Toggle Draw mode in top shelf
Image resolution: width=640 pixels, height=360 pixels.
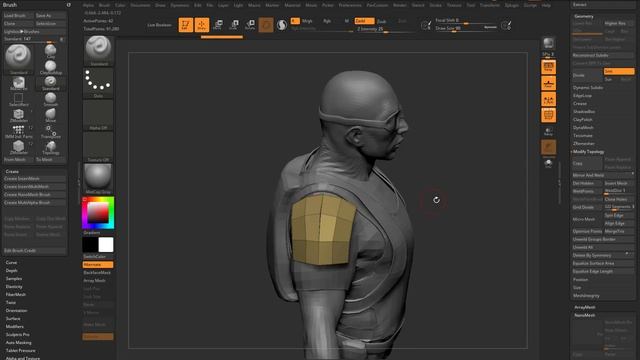pyautogui.click(x=202, y=25)
